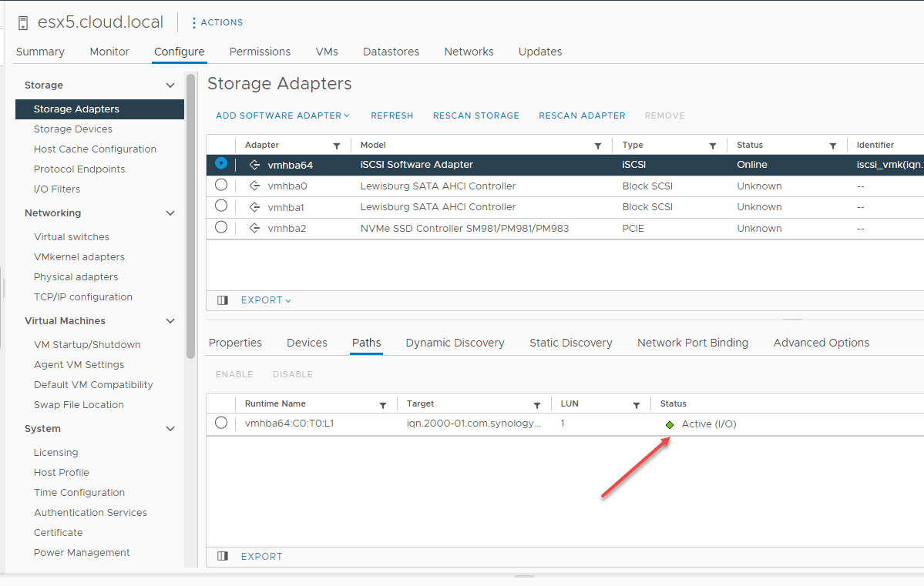Click the Target column filter icon
The image size is (924, 586).
tap(537, 404)
